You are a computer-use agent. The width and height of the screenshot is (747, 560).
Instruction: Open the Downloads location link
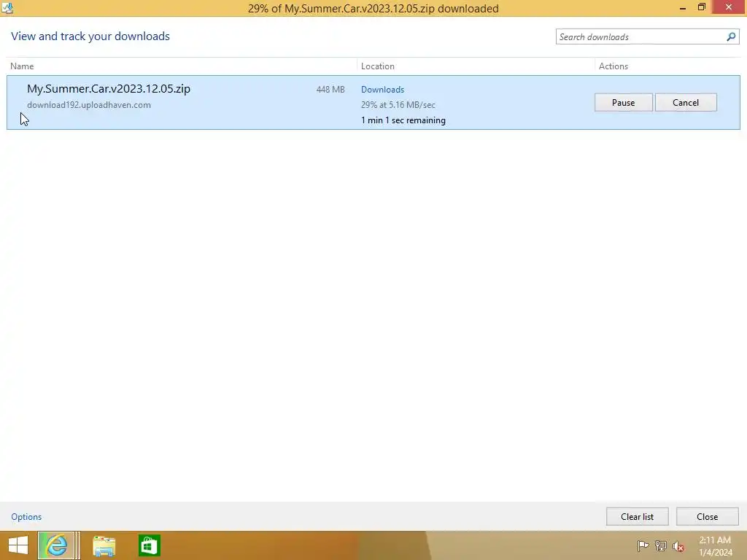coord(382,90)
